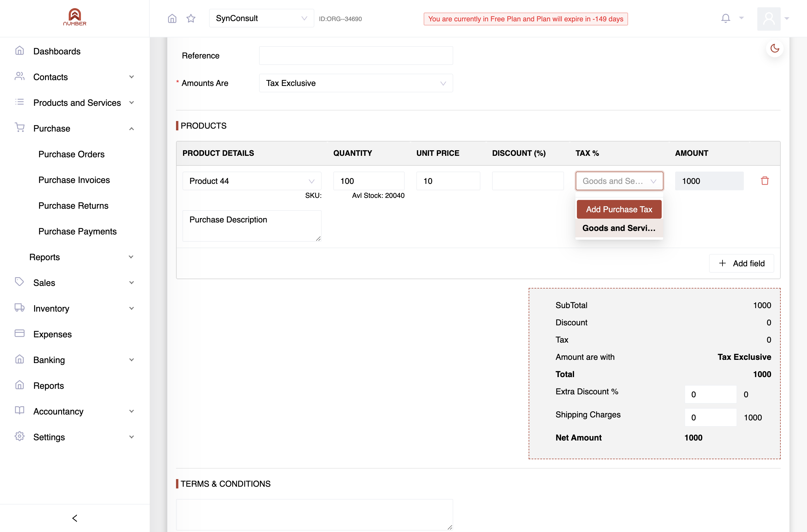Expand Products and Services menu
Viewport: 807px width, 532px height.
132,103
